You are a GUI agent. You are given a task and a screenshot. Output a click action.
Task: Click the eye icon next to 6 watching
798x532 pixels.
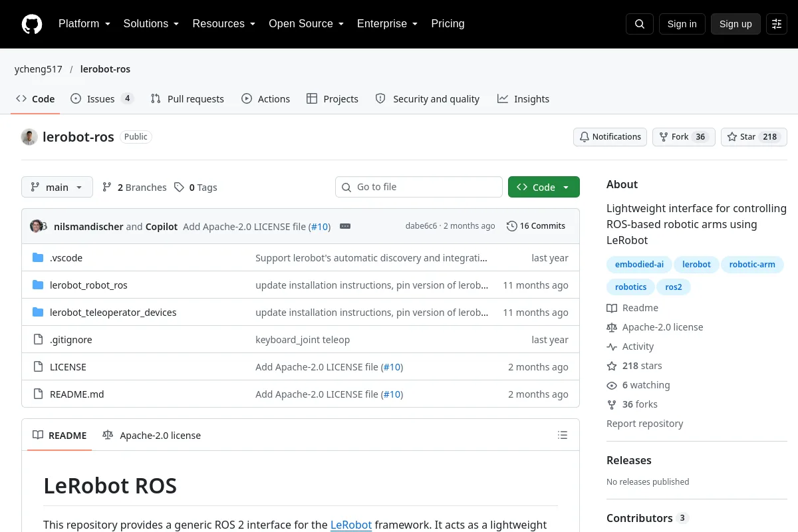612,385
